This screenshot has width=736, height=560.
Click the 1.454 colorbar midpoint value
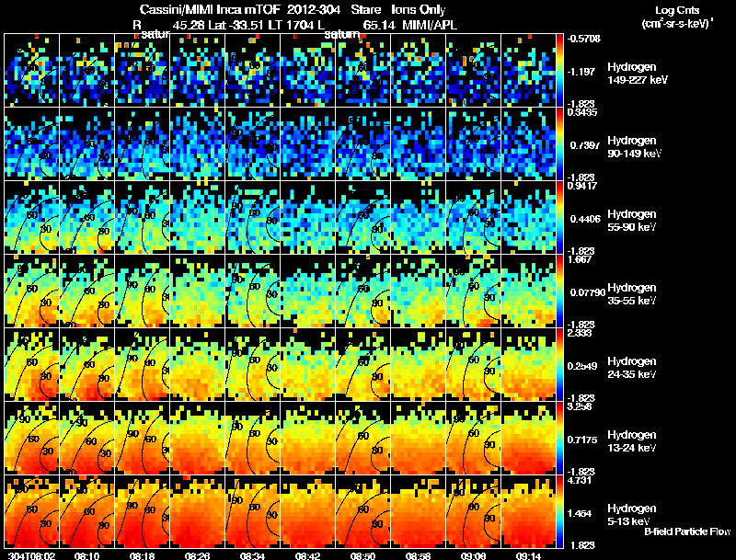coord(581,514)
